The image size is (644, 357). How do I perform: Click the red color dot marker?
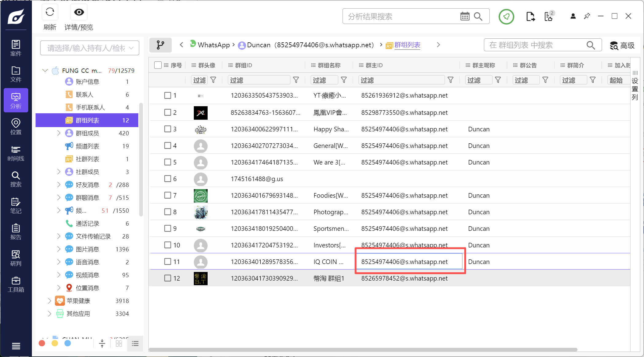click(42, 343)
